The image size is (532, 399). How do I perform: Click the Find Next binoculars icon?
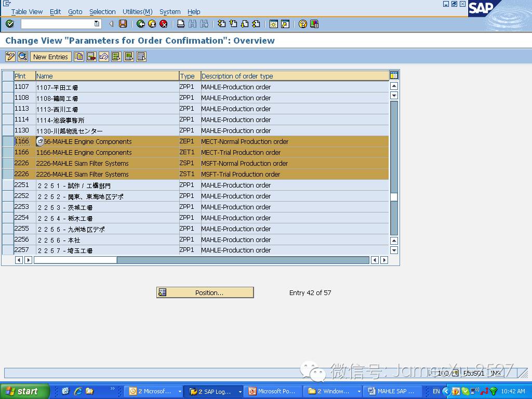pos(204,24)
